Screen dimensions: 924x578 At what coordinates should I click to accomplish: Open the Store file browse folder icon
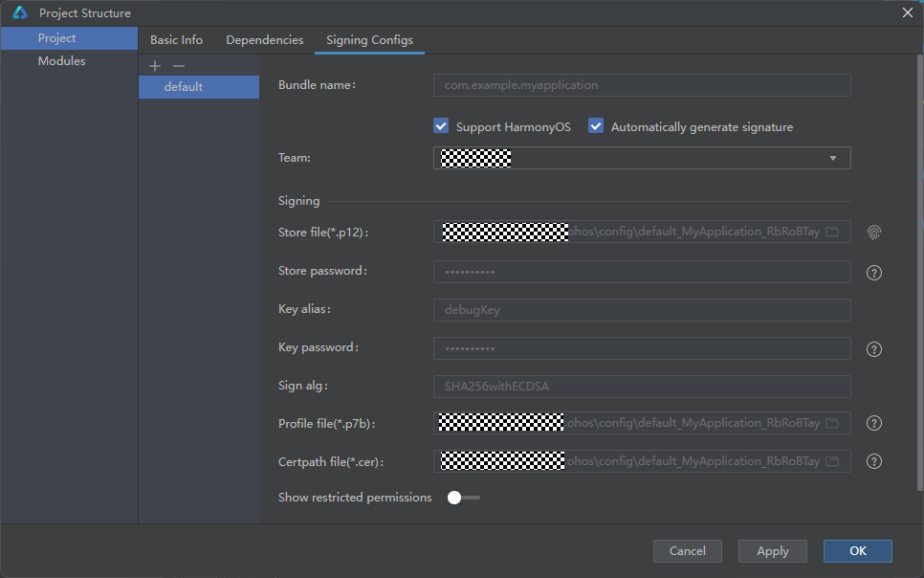point(832,233)
